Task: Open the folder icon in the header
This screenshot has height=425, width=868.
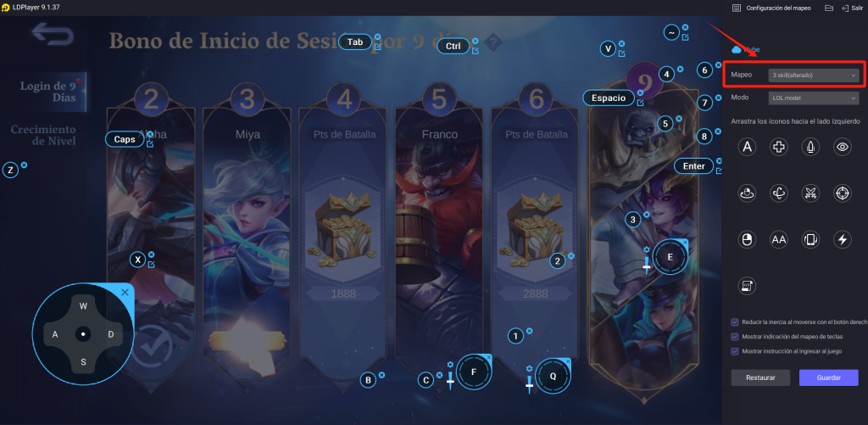Action: (829, 8)
